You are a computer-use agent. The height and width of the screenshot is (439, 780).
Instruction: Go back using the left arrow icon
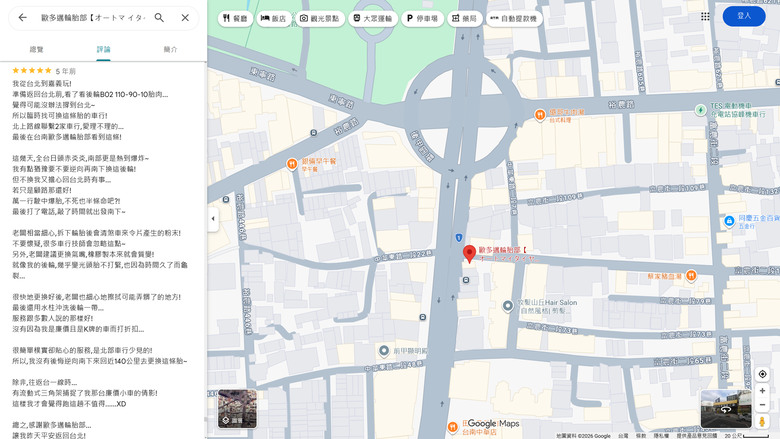click(x=22, y=17)
